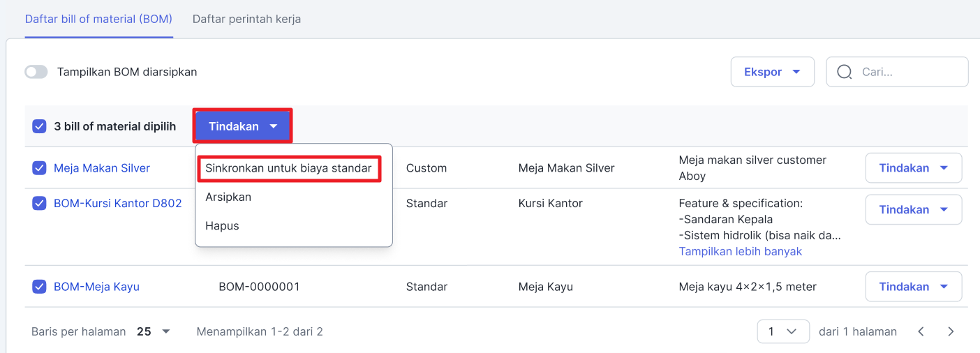
Task: Switch to Daftar bill of material (BOM) tab
Action: click(98, 19)
